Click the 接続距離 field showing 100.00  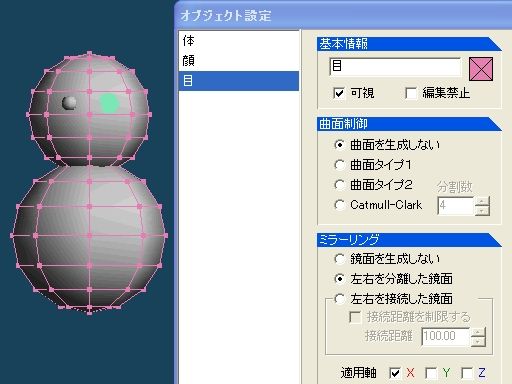pos(445,336)
